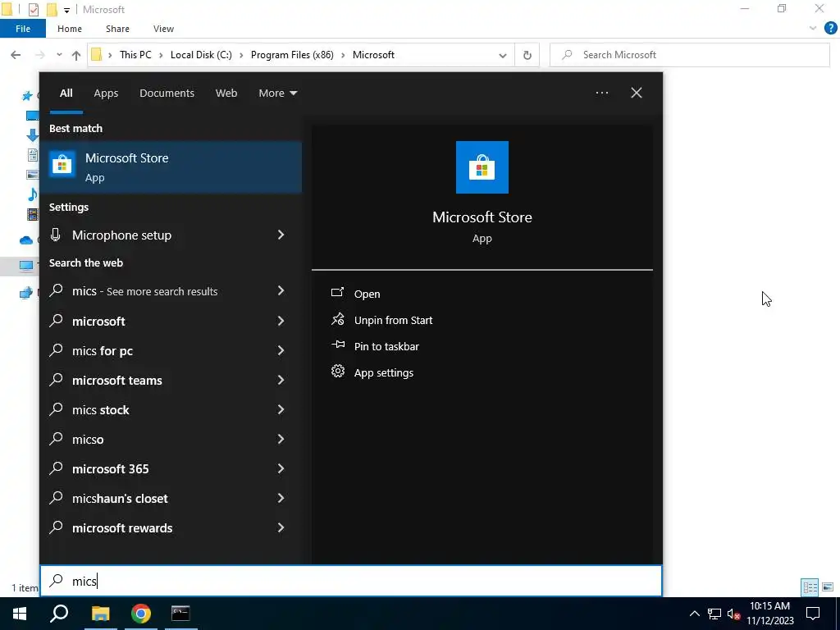Go back in File Explorer
Screen dimensions: 840x630
point(16,55)
